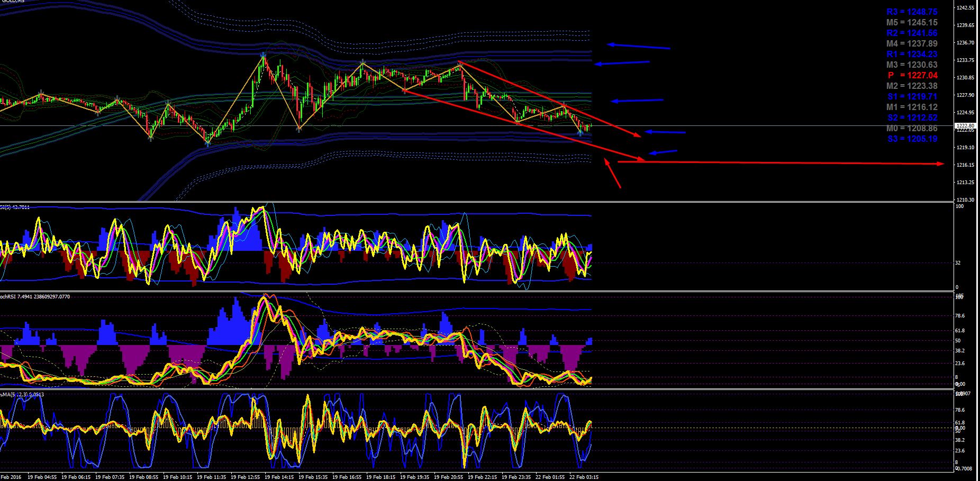
Task: Click the 19 Feb 08:55 time label
Action: point(143,477)
